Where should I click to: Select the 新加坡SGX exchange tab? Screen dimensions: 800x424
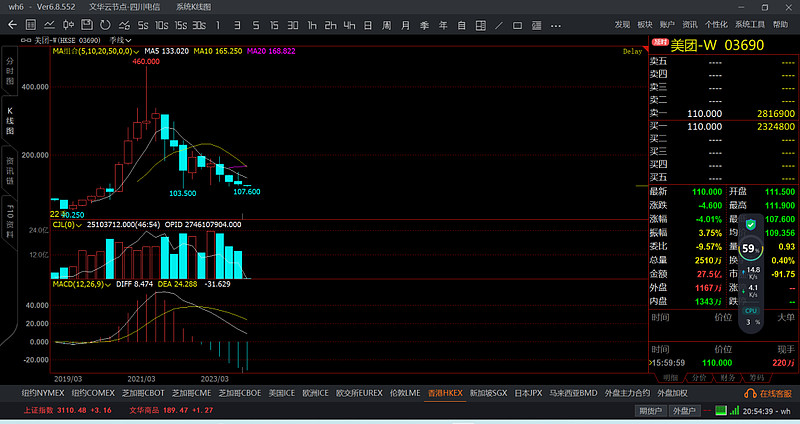point(488,393)
